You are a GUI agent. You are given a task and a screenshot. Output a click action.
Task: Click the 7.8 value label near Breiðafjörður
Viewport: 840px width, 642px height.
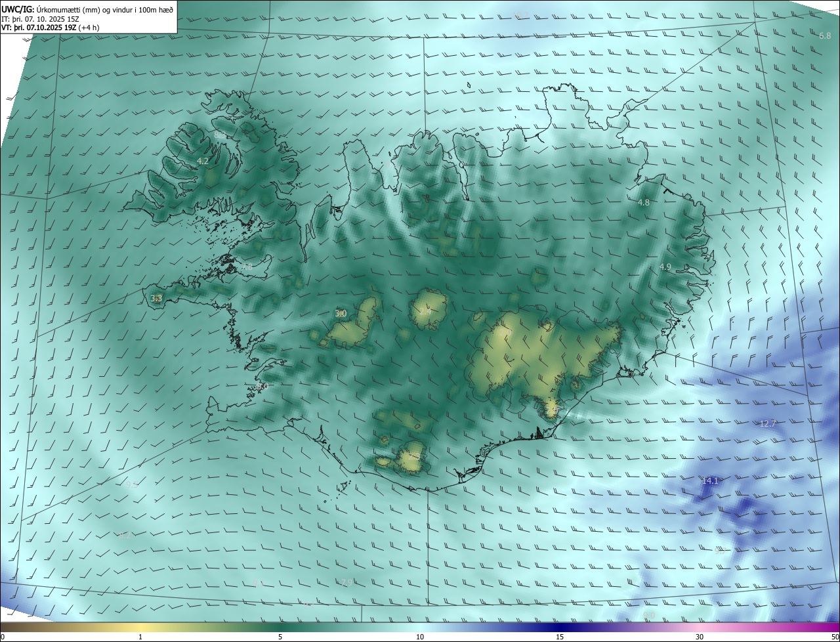coord(246,267)
